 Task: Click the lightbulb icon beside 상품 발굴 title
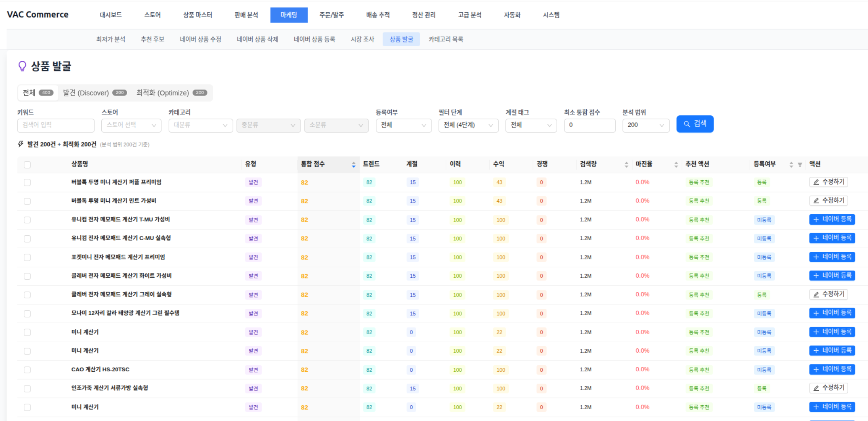(x=22, y=66)
